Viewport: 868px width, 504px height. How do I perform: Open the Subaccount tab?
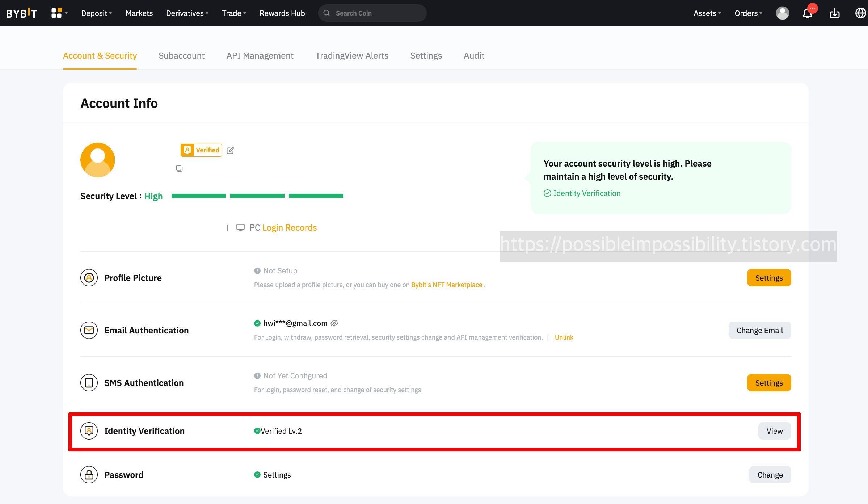click(x=181, y=56)
